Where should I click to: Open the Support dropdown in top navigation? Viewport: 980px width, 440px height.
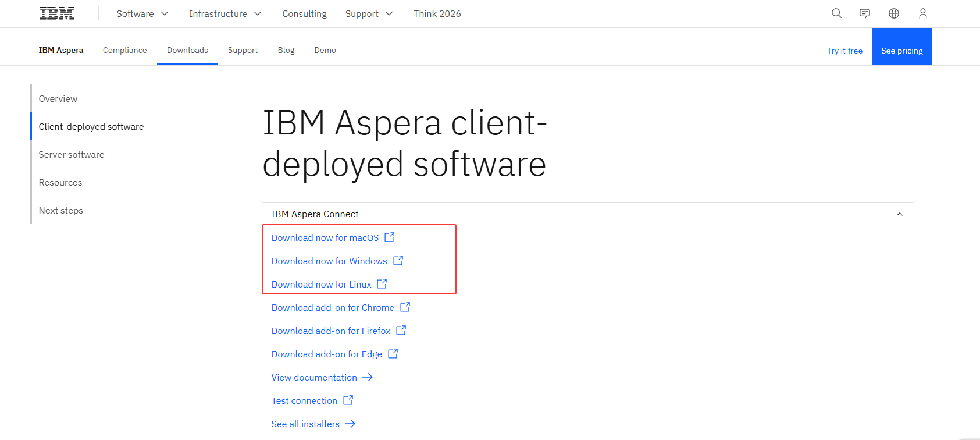369,13
